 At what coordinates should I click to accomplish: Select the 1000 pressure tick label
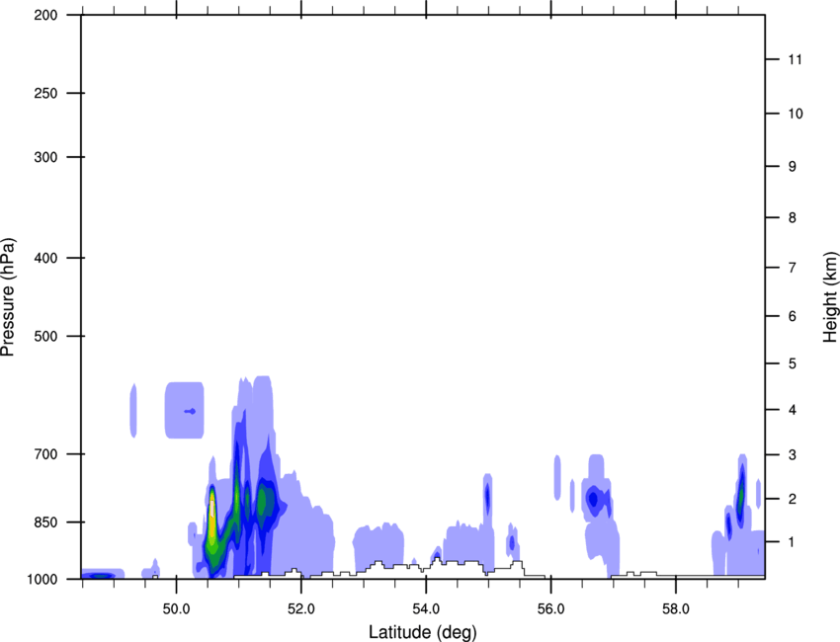tap(42, 579)
